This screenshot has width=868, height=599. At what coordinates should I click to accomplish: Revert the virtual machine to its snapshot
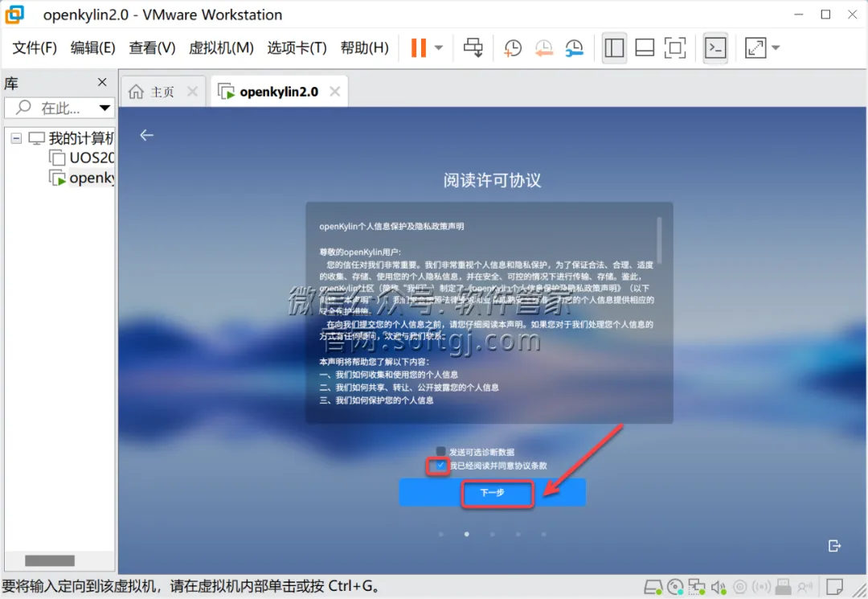tap(543, 47)
